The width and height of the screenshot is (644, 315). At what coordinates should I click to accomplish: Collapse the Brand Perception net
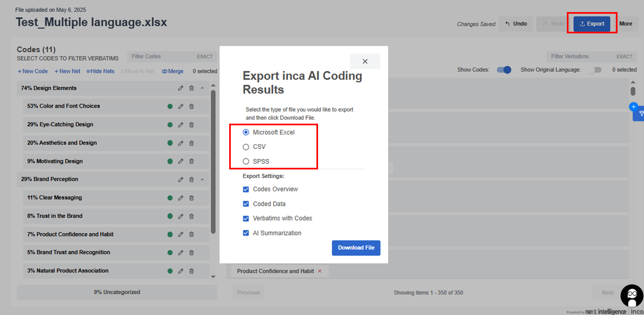click(202, 179)
